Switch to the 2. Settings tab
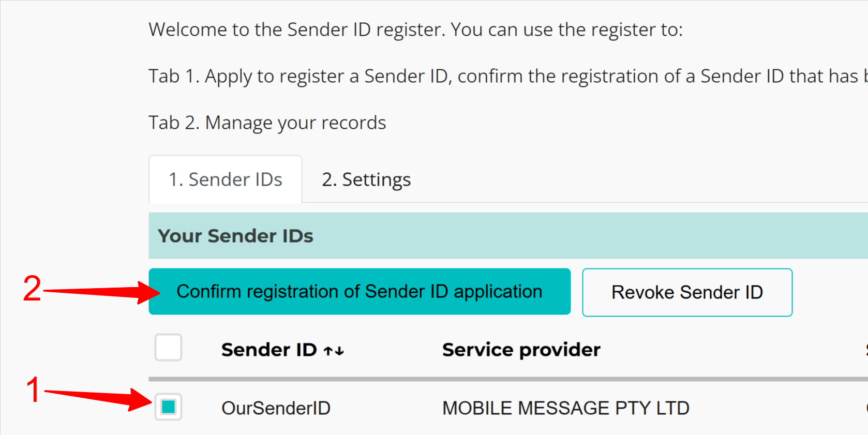The image size is (868, 435). [366, 179]
